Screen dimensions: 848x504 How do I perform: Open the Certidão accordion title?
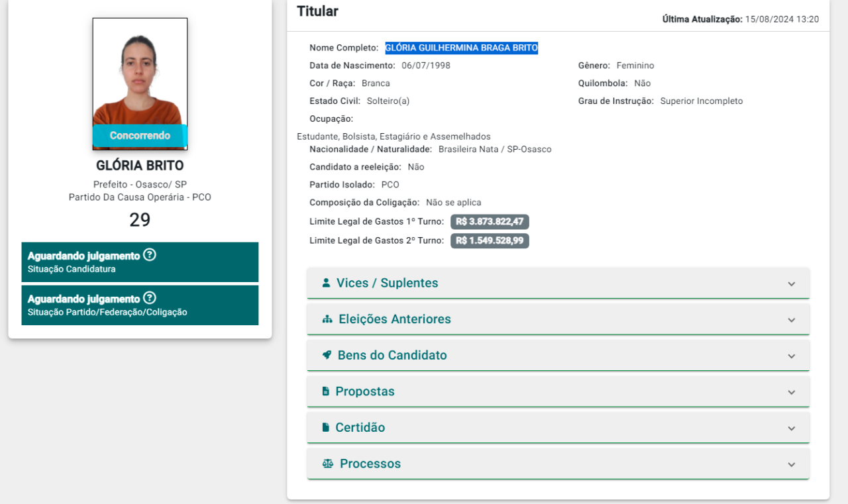[x=360, y=428]
